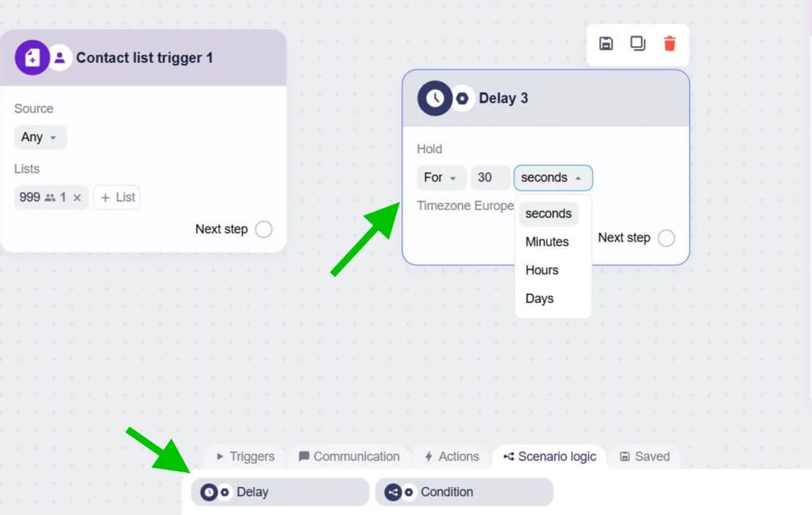This screenshot has height=515, width=812.
Task: Open the For hold type dropdown
Action: (441, 178)
